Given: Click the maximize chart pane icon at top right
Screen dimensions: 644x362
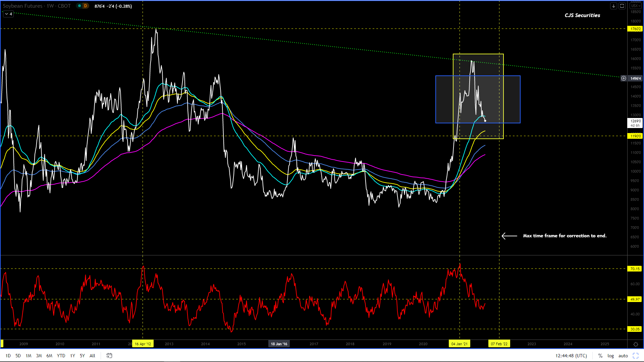Looking at the screenshot, I should tap(622, 6).
